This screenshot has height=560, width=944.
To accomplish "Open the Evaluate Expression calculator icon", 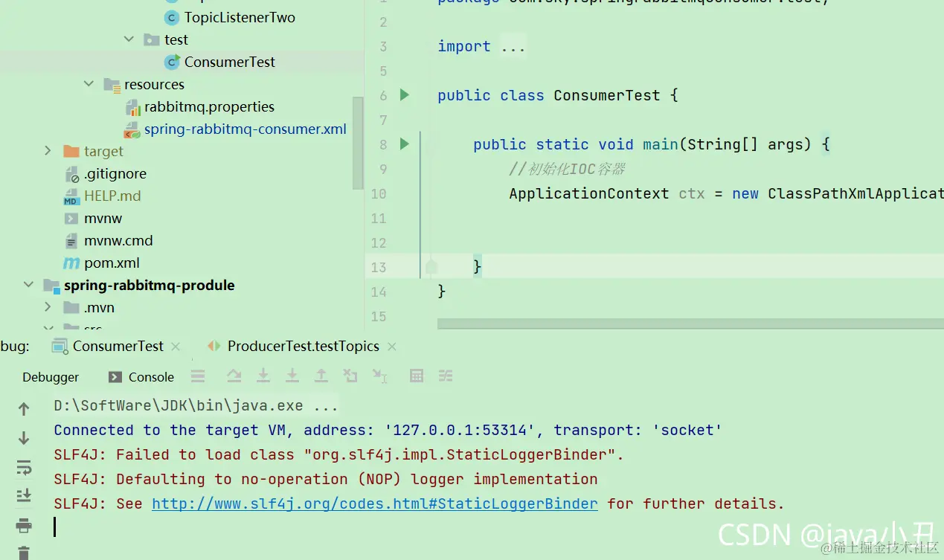I will coord(417,376).
